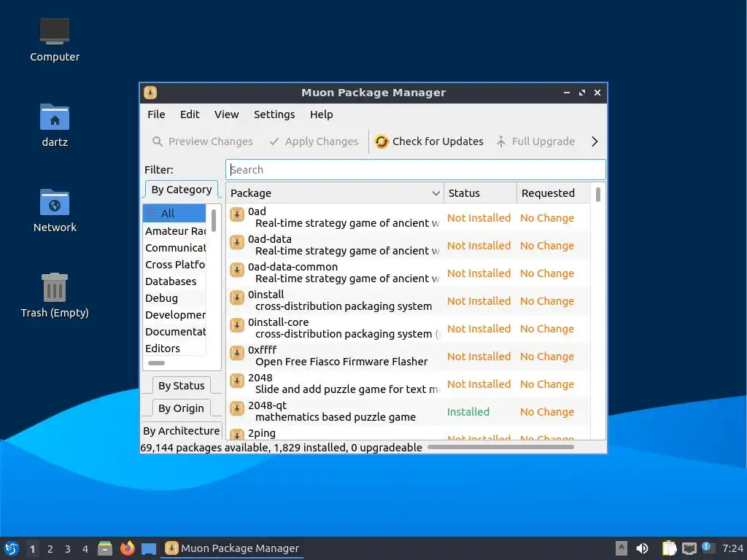Click the Requested column header

tap(554, 192)
